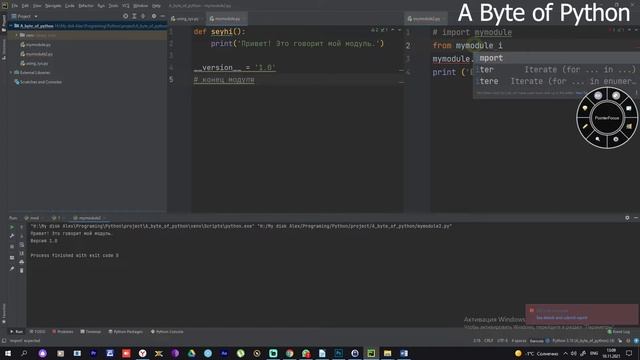Open the Edit menu
Screen dimensions: 640x360
click(x=25, y=6)
